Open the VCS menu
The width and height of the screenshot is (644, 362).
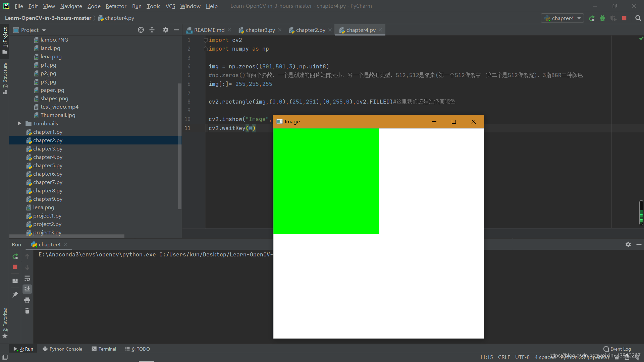point(170,6)
